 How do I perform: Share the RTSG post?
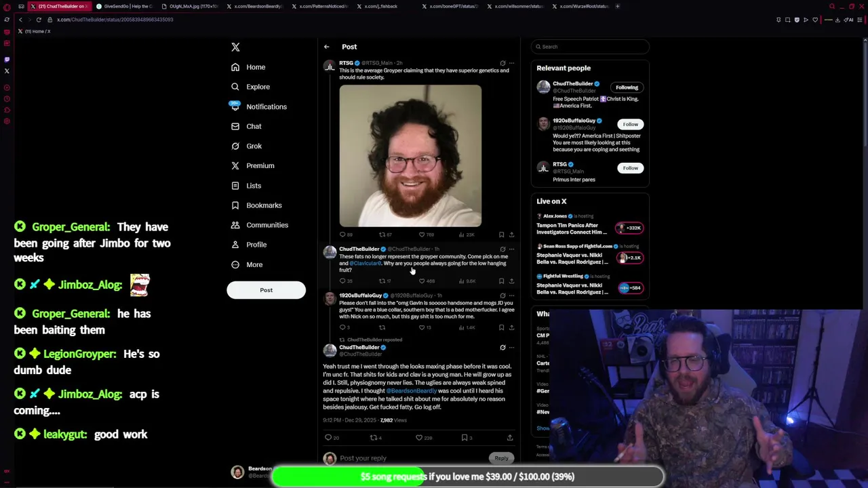click(511, 235)
